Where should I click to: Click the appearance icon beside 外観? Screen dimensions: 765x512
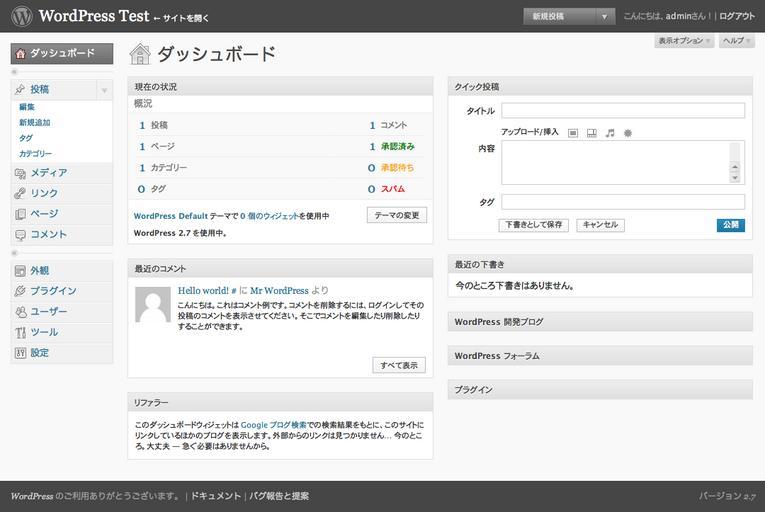tap(20, 271)
